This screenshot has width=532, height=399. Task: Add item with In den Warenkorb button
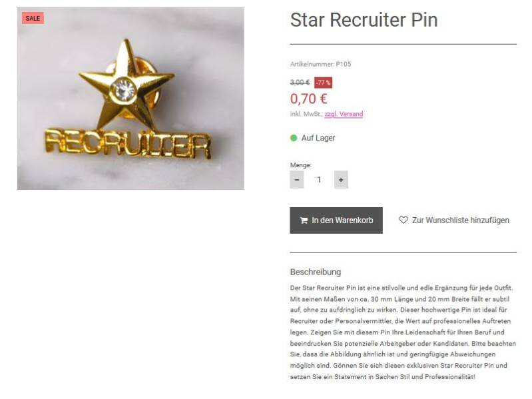336,220
